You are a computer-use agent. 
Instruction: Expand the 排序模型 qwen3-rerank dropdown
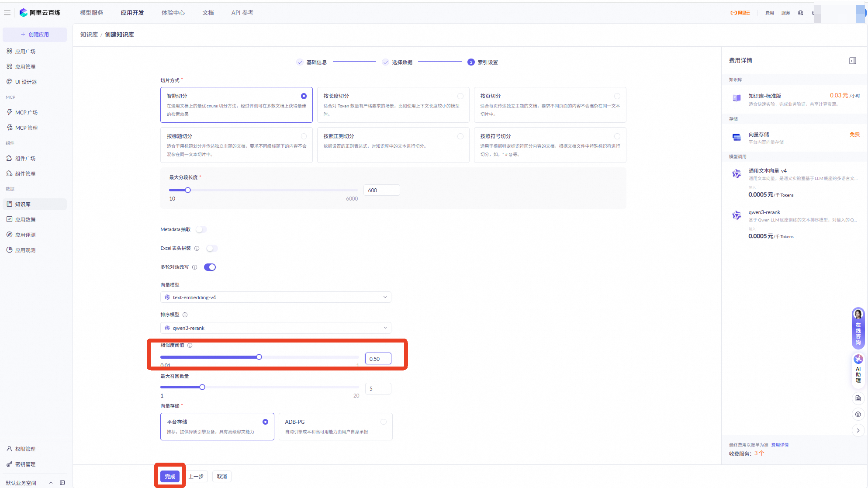tap(275, 328)
